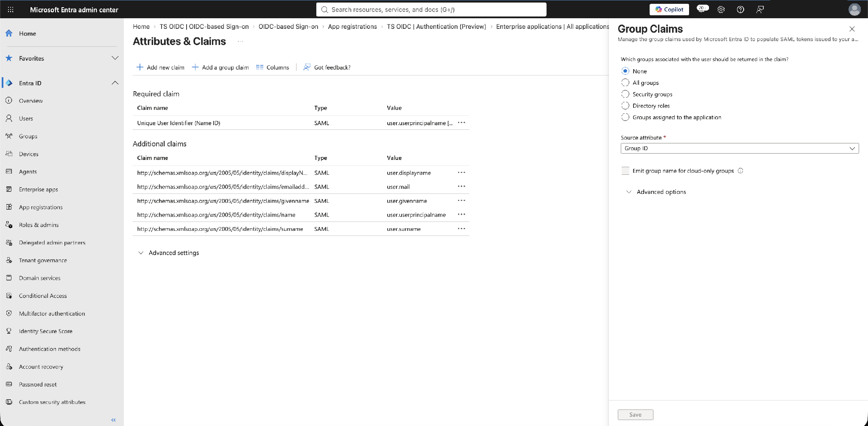Collapse the Entra ID section chevron
Image resolution: width=868 pixels, height=426 pixels.
115,83
